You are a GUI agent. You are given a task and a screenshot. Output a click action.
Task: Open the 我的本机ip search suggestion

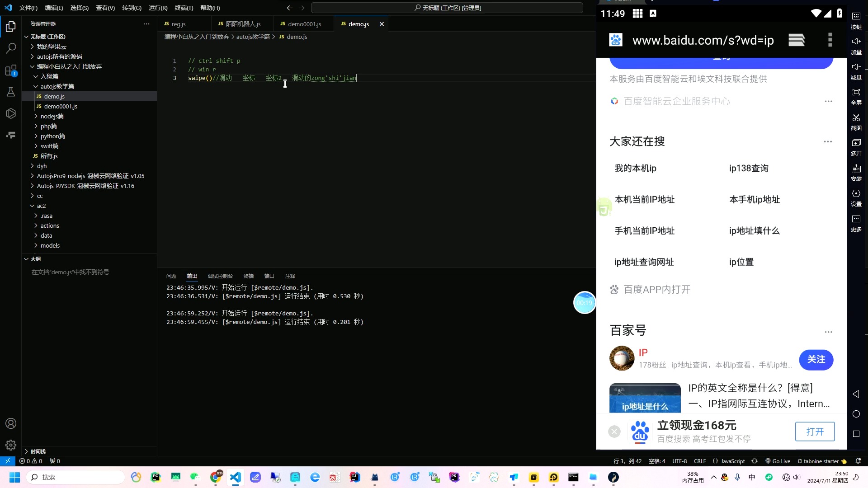tap(635, 168)
